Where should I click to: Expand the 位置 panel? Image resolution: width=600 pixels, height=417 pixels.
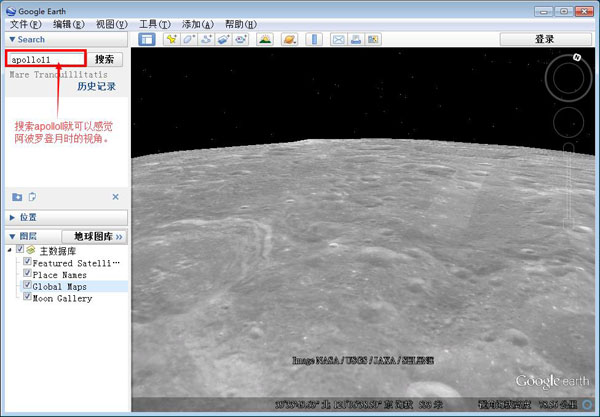[12, 217]
